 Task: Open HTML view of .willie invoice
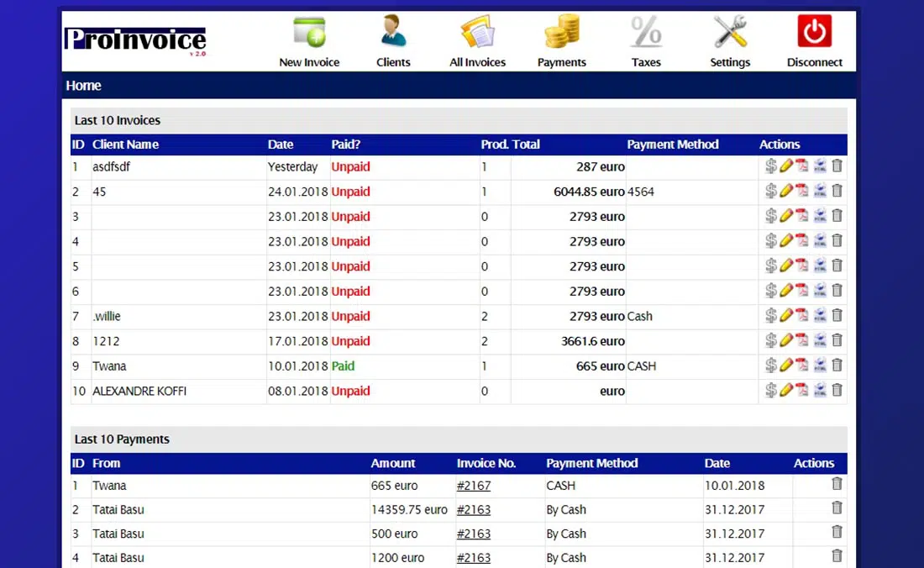click(x=820, y=316)
